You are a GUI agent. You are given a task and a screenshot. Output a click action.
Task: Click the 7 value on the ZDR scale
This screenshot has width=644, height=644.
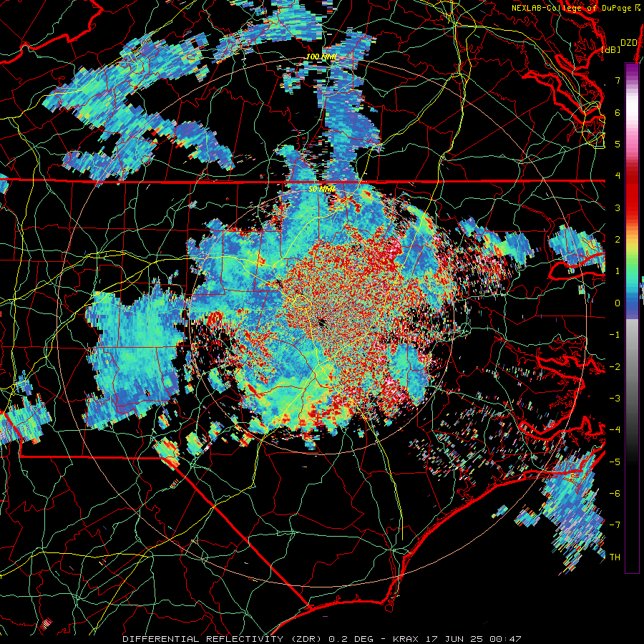(618, 80)
